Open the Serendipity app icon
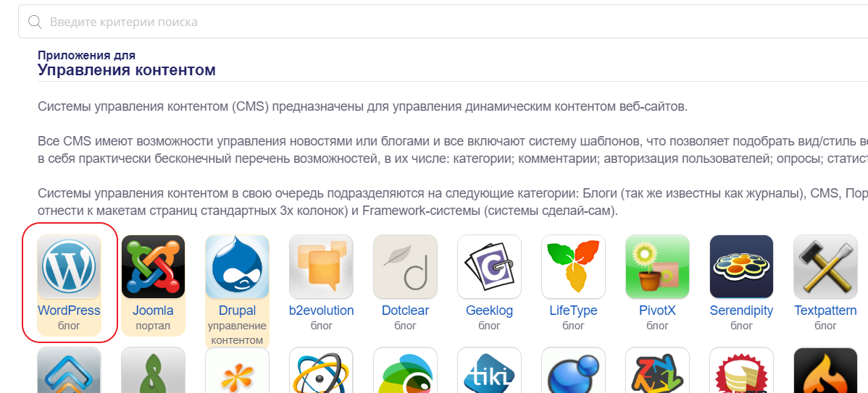This screenshot has height=393, width=868. point(741,266)
